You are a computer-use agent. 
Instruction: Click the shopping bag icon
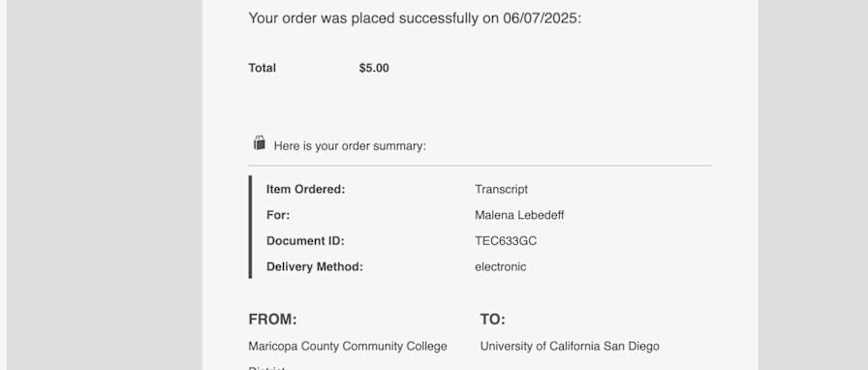coord(259,143)
